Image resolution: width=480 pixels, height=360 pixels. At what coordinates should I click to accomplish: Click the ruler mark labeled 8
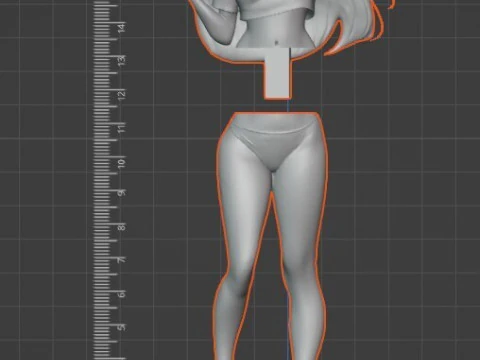(122, 227)
